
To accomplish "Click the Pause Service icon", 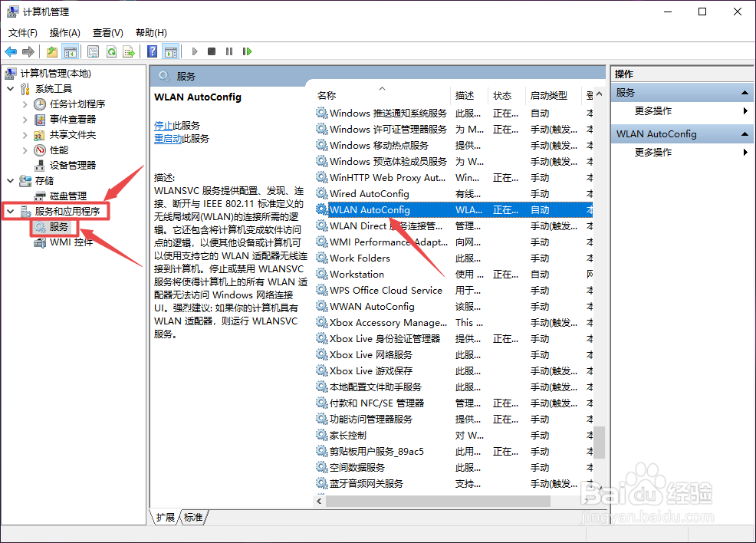I will click(229, 51).
